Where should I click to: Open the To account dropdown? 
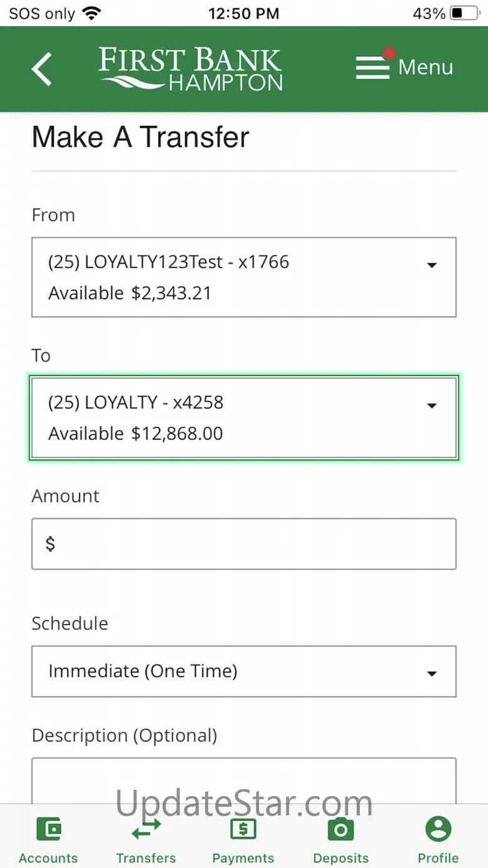[244, 418]
